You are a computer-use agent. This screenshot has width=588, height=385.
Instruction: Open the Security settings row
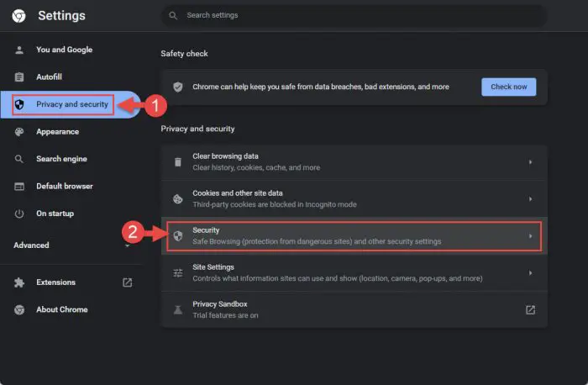(354, 236)
